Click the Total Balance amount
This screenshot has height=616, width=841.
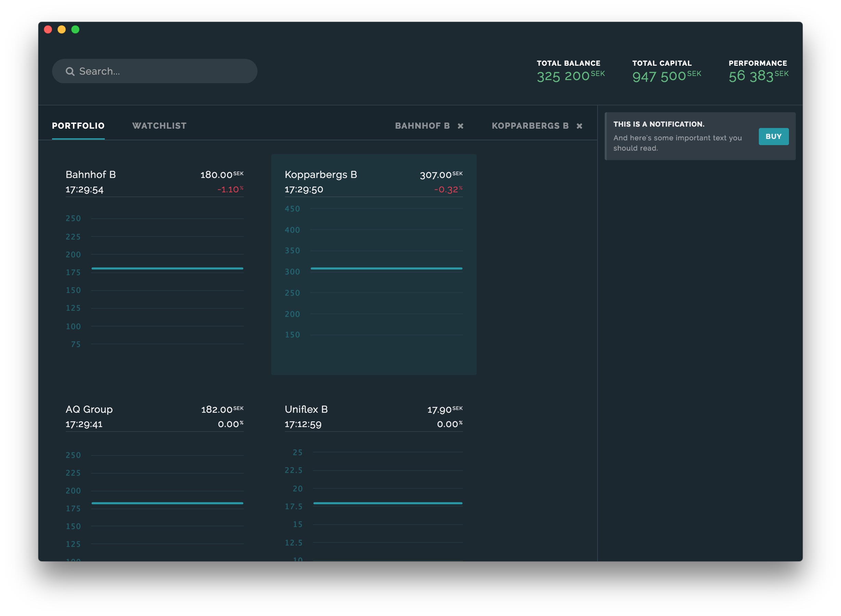[563, 76]
